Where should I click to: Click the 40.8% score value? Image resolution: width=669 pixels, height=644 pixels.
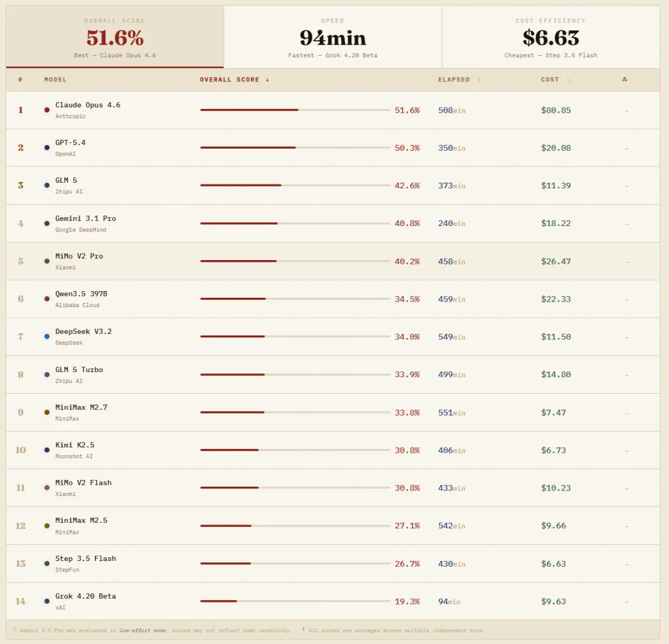[x=407, y=224]
